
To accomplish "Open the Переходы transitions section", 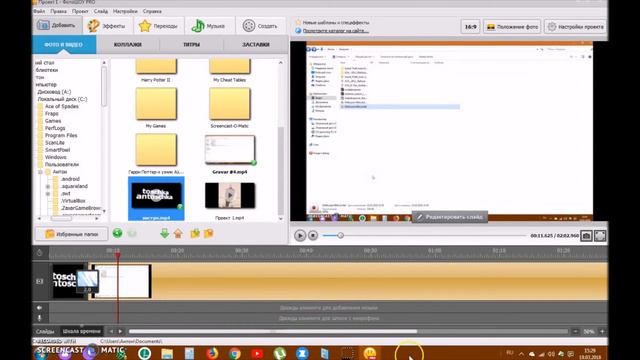I will pos(158,26).
